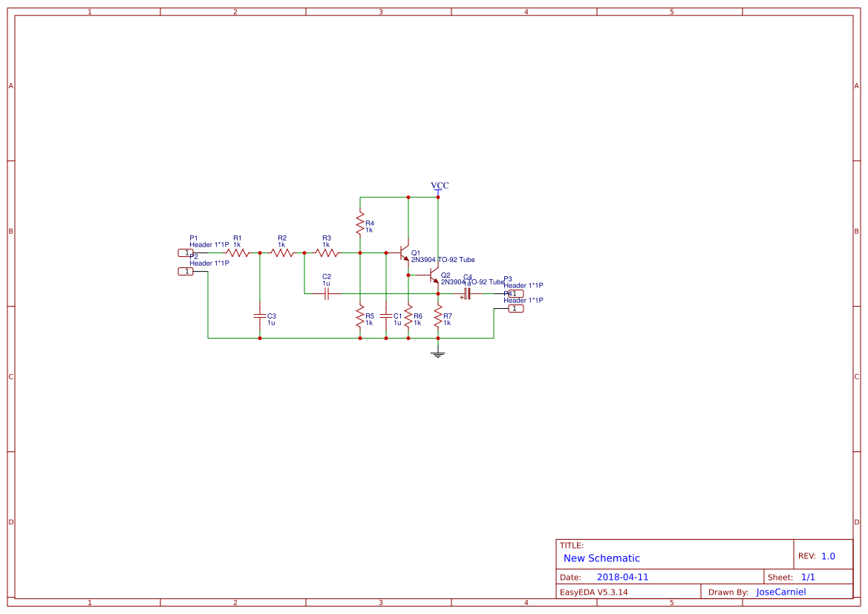
Task: Select the Q1 2N3904 transistor symbol
Action: click(404, 253)
